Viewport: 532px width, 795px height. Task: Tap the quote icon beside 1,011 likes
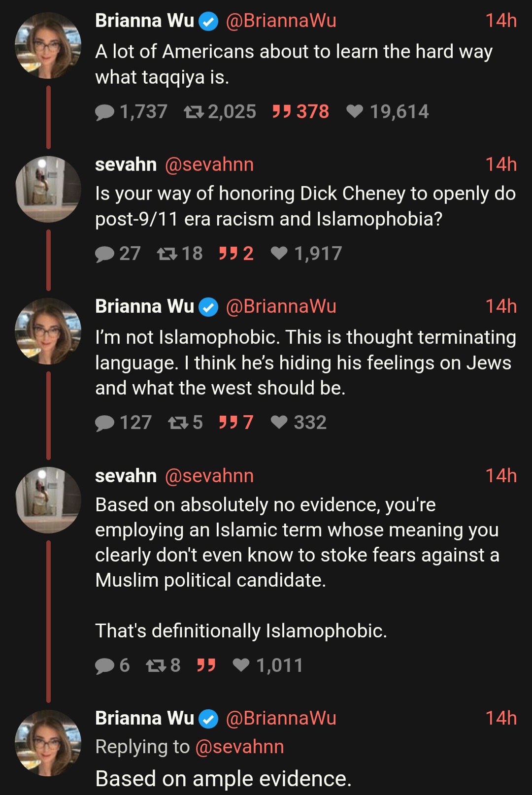tap(206, 665)
